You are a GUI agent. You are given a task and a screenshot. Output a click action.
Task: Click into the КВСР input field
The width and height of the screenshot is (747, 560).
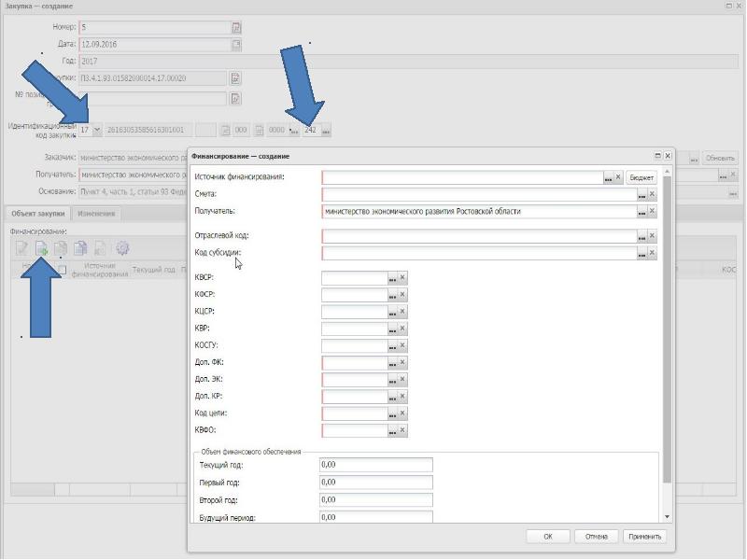coord(355,278)
